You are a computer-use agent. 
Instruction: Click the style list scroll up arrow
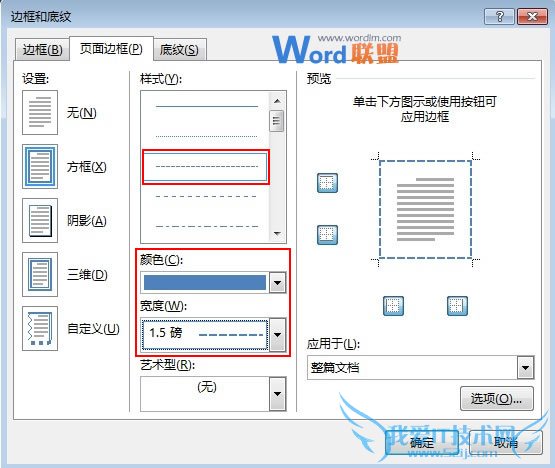pos(277,101)
